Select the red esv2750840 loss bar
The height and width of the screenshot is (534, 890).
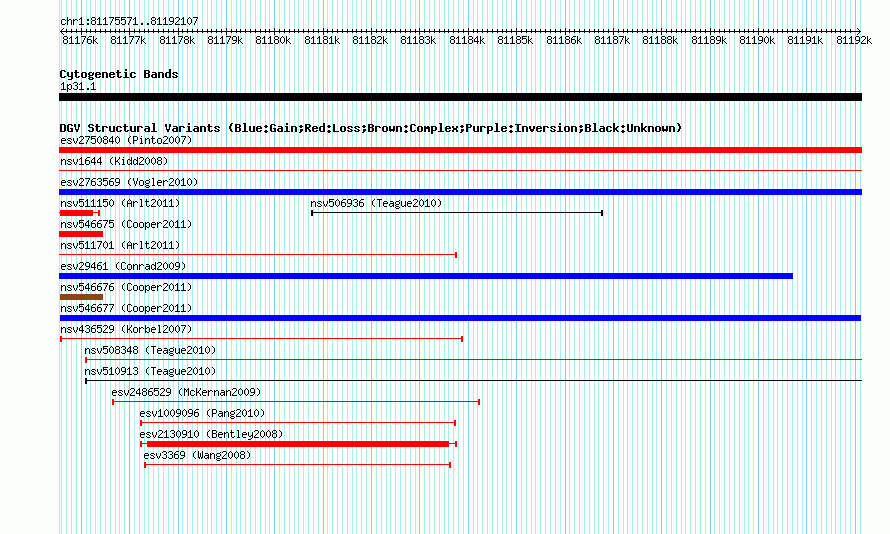tap(460, 150)
